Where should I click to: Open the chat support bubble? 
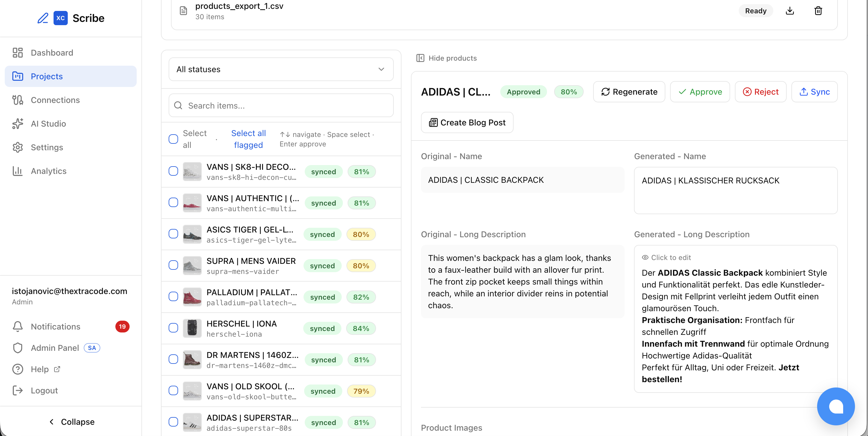point(835,406)
